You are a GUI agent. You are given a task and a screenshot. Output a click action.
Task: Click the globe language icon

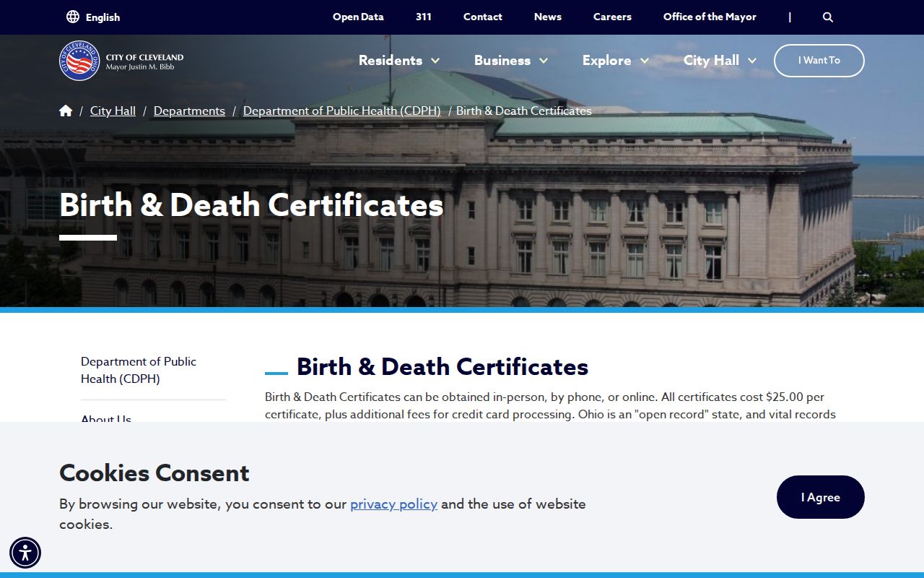point(73,17)
